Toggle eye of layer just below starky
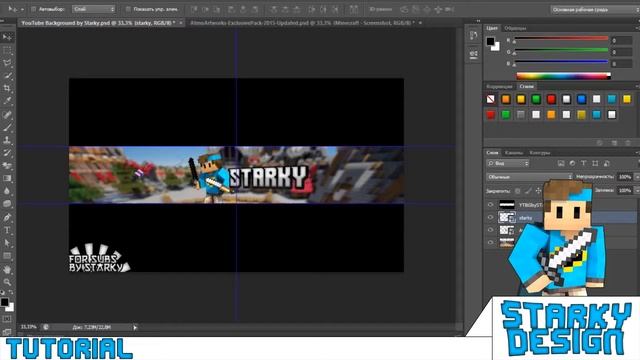Screen dimensions: 640x360 pyautogui.click(x=490, y=230)
